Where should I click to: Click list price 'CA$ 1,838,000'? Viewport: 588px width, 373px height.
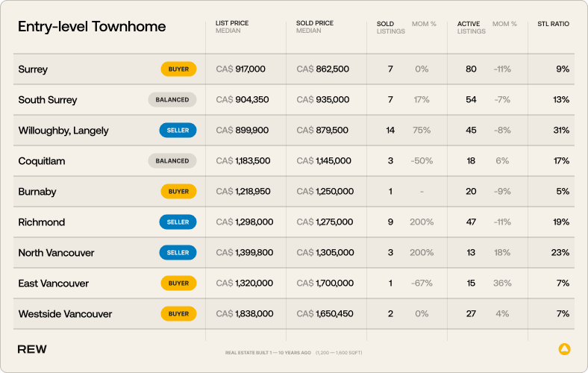[245, 314]
